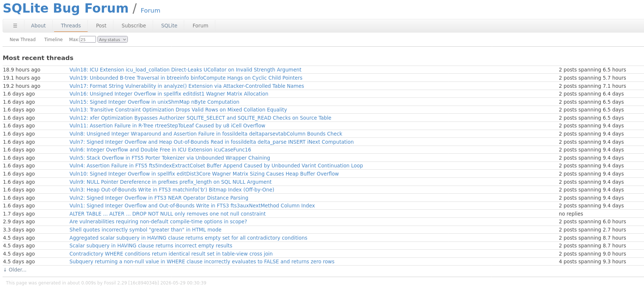The height and width of the screenshot is (290, 644).
Task: Click '4 posts spanning 9.3 hours' text
Action: pos(592,261)
